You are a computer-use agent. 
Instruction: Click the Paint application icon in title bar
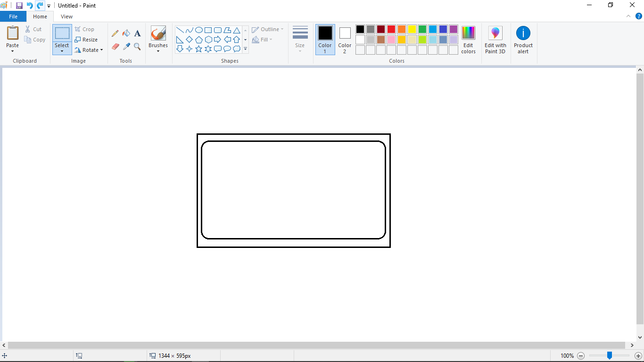[4, 5]
